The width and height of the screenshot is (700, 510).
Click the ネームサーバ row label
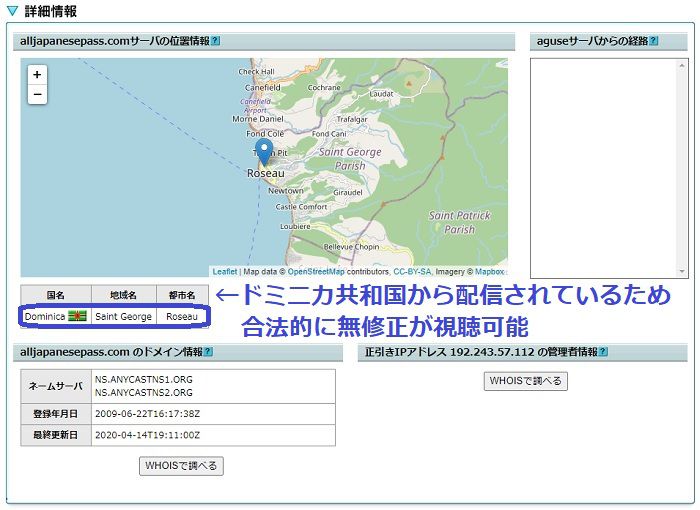point(56,386)
